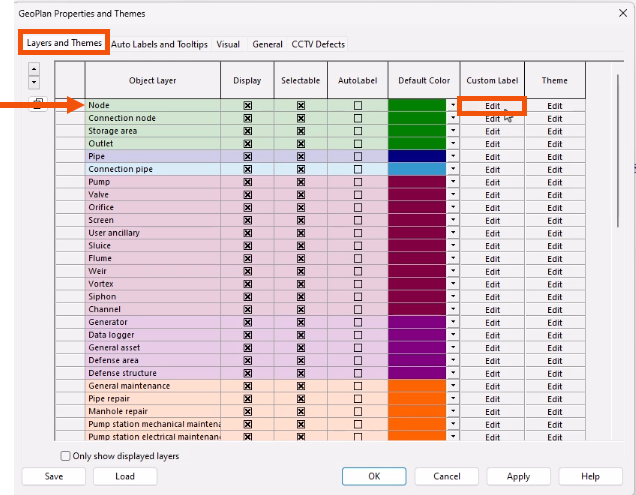Select the Defense area layer row
This screenshot has height=495, width=636.
point(153,360)
